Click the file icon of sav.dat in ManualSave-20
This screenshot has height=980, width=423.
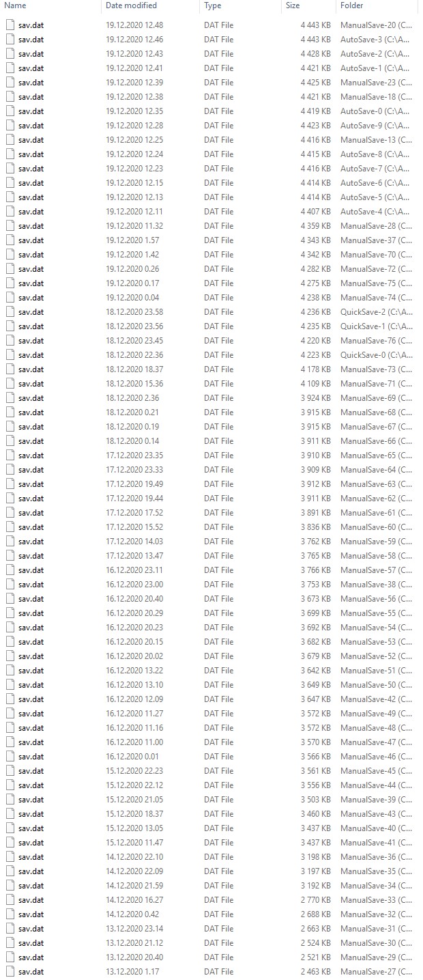point(10,25)
